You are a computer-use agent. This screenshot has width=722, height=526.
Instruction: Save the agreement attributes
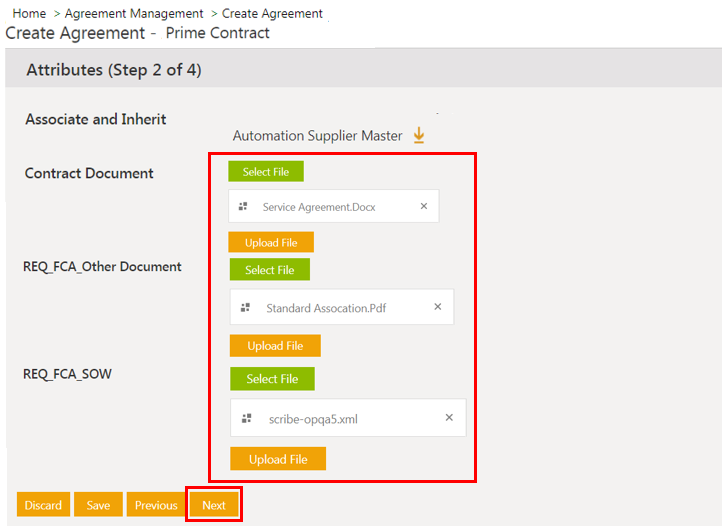click(x=98, y=505)
